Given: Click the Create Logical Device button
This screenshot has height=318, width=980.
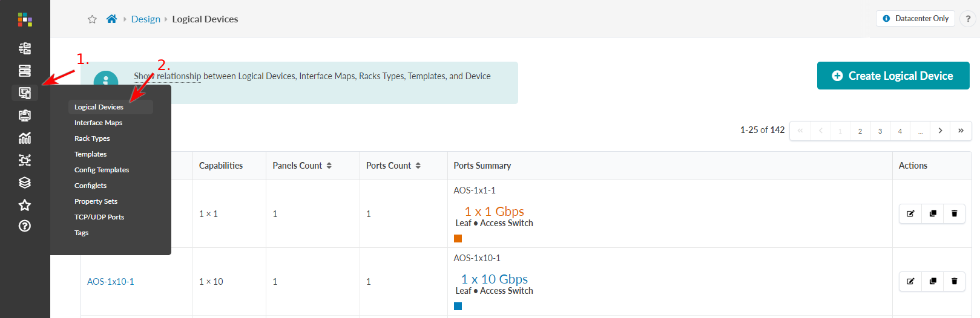Looking at the screenshot, I should [x=893, y=76].
